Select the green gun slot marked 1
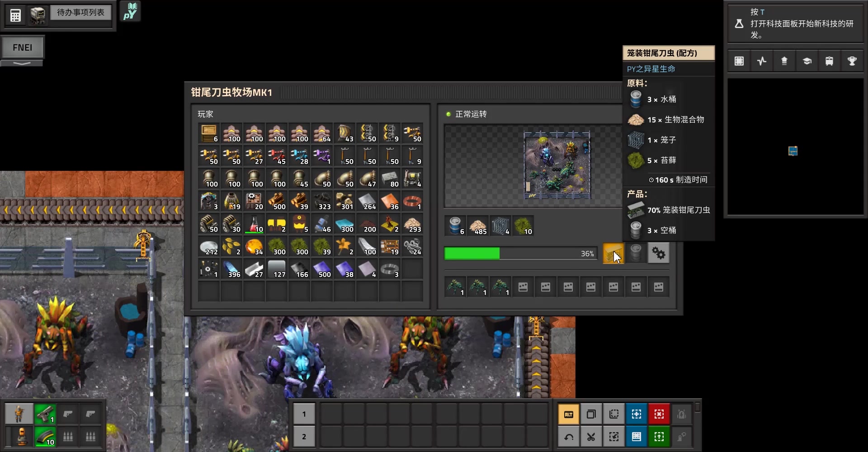 [x=45, y=413]
